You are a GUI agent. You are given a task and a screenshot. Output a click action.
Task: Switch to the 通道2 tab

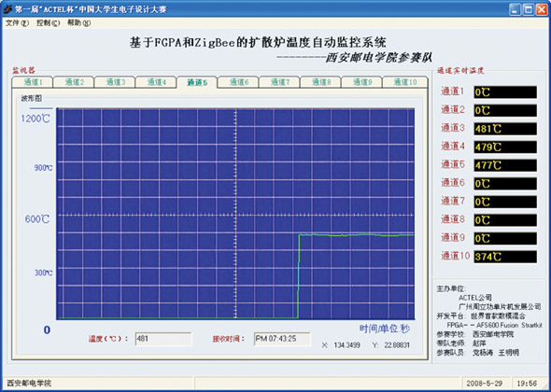click(74, 82)
